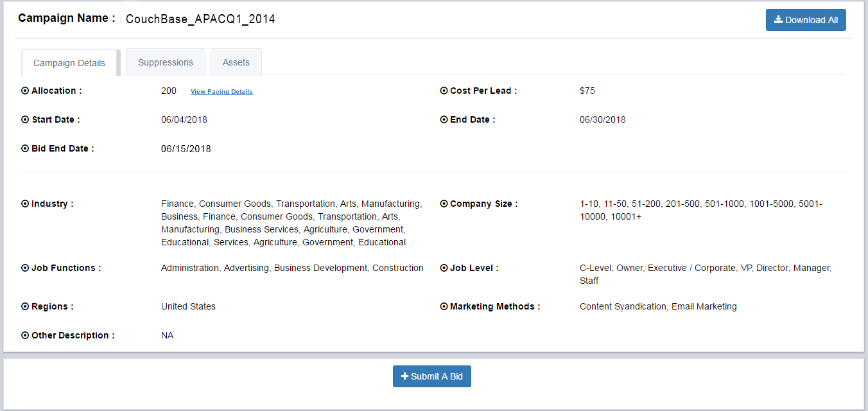This screenshot has height=411, width=868.
Task: Click the Content Syandication, Email Marketing text
Action: [x=658, y=306]
